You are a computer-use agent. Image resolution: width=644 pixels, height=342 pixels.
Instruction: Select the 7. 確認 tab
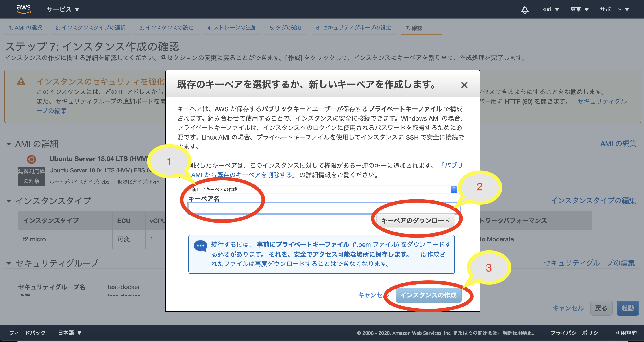pos(414,28)
